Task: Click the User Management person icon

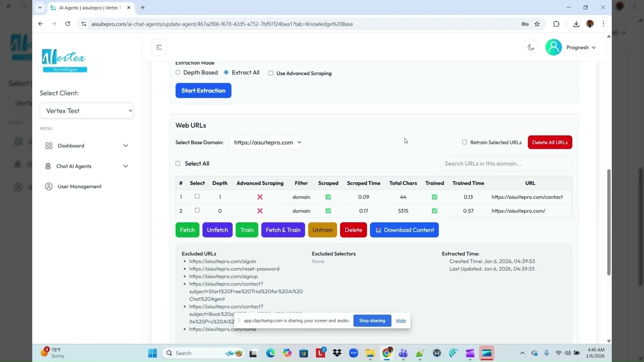Action: pos(49,187)
